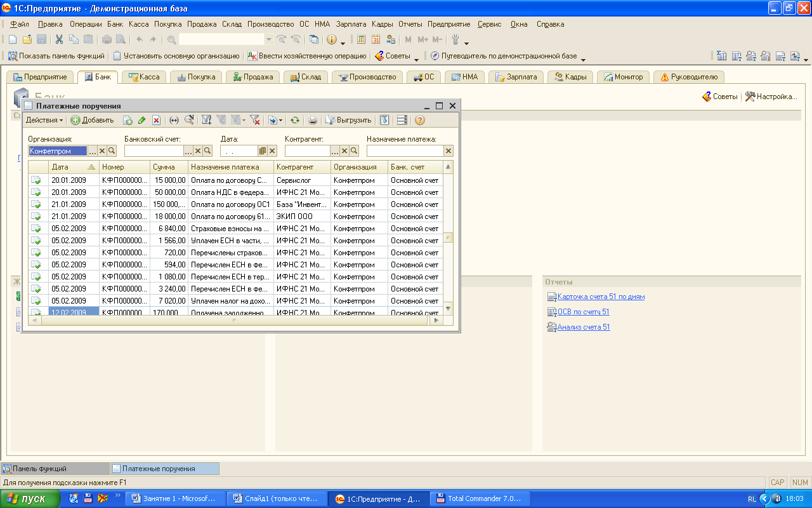The width and height of the screenshot is (812, 508).
Task: Click the mark-for-deletion red X icon
Action: (156, 120)
